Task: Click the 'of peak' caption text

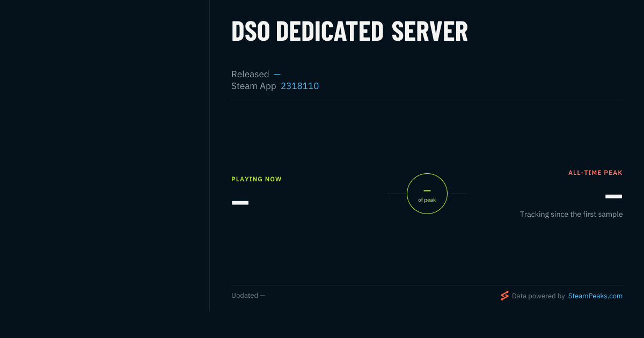Action: (x=427, y=200)
